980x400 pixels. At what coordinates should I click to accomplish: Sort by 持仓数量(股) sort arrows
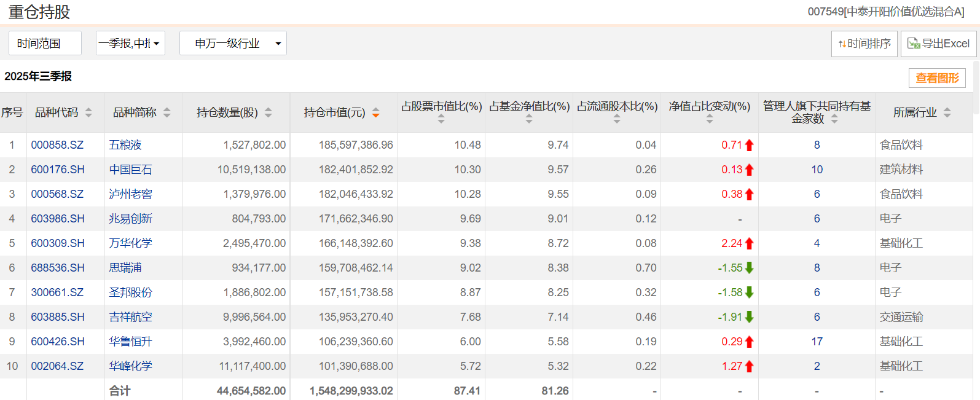(269, 112)
